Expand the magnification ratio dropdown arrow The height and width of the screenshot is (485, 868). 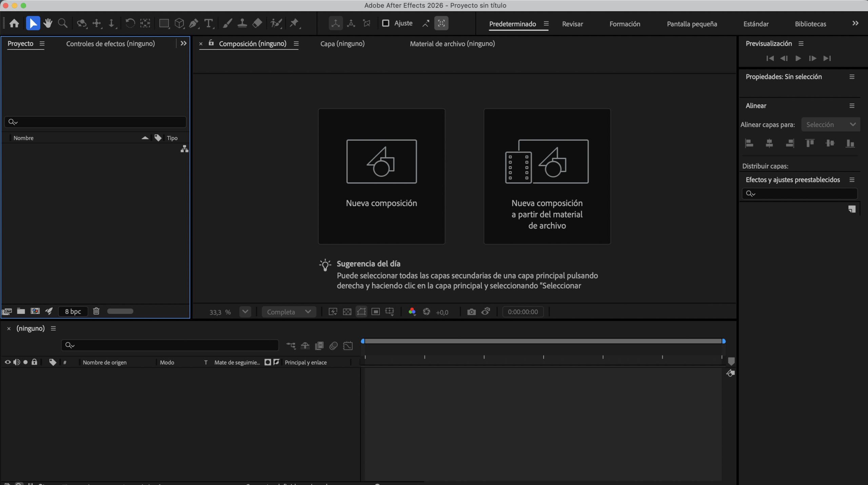245,312
